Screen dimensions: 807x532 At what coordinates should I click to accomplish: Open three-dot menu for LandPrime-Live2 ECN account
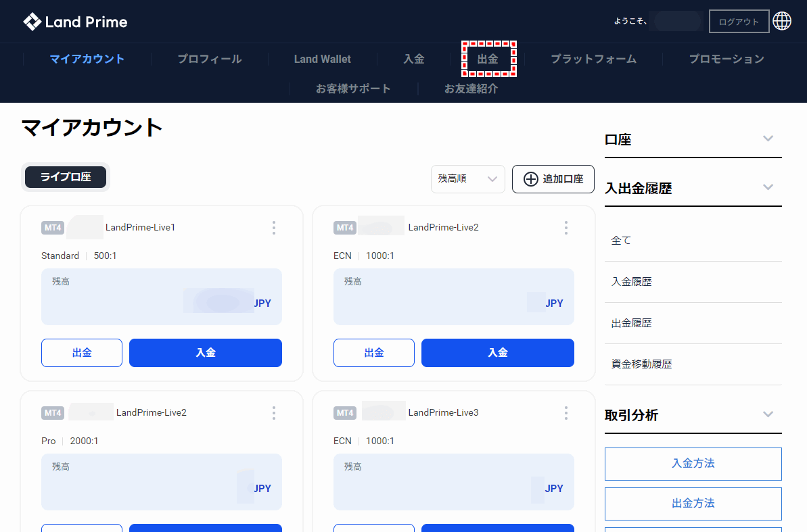pyautogui.click(x=566, y=228)
